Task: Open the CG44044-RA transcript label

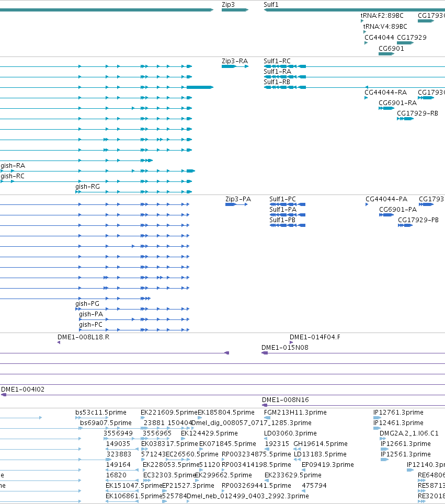Action: coord(385,92)
